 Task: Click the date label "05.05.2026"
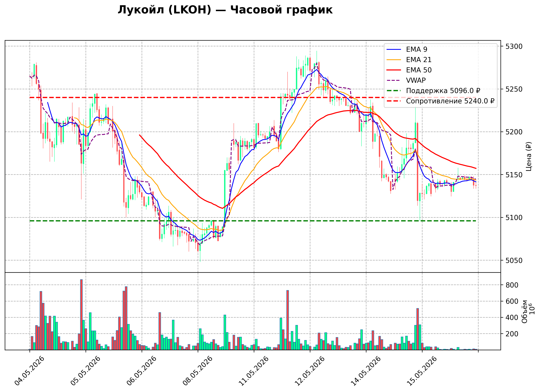(85, 371)
